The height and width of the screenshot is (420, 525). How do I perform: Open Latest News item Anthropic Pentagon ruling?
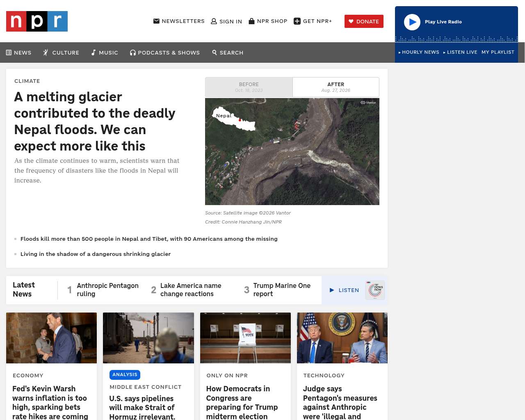[107, 290]
